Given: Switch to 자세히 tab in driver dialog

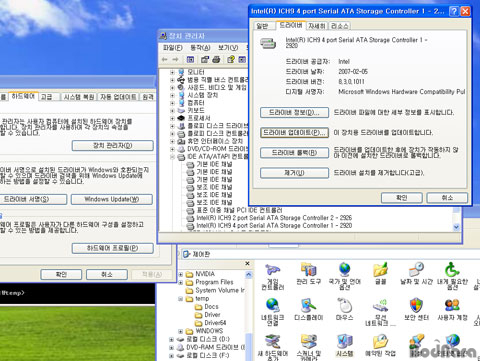Looking at the screenshot, I should 317,26.
